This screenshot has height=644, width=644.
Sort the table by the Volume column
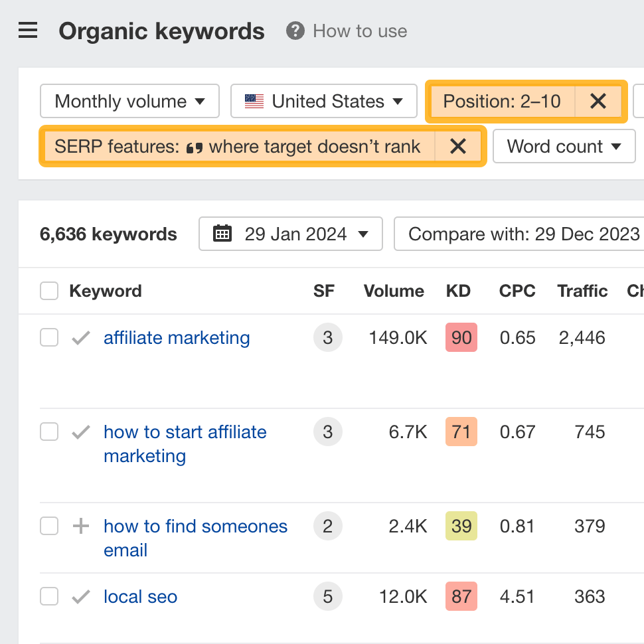pyautogui.click(x=393, y=291)
